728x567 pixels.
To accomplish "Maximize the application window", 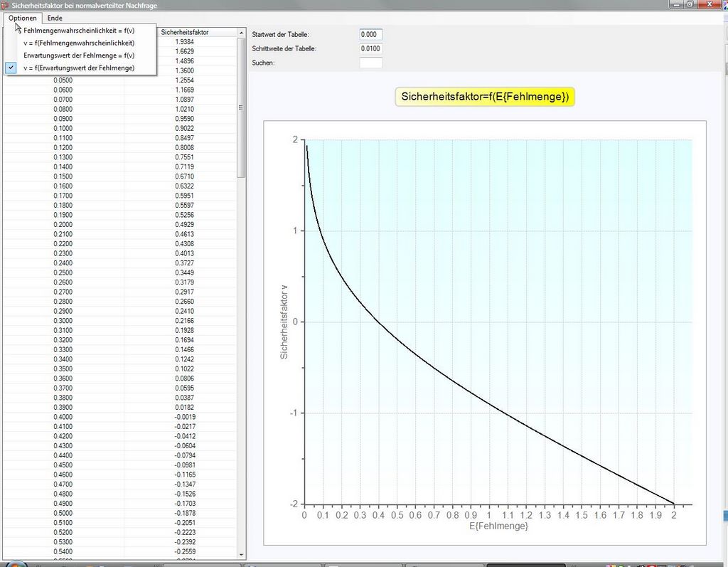I will 690,4.
